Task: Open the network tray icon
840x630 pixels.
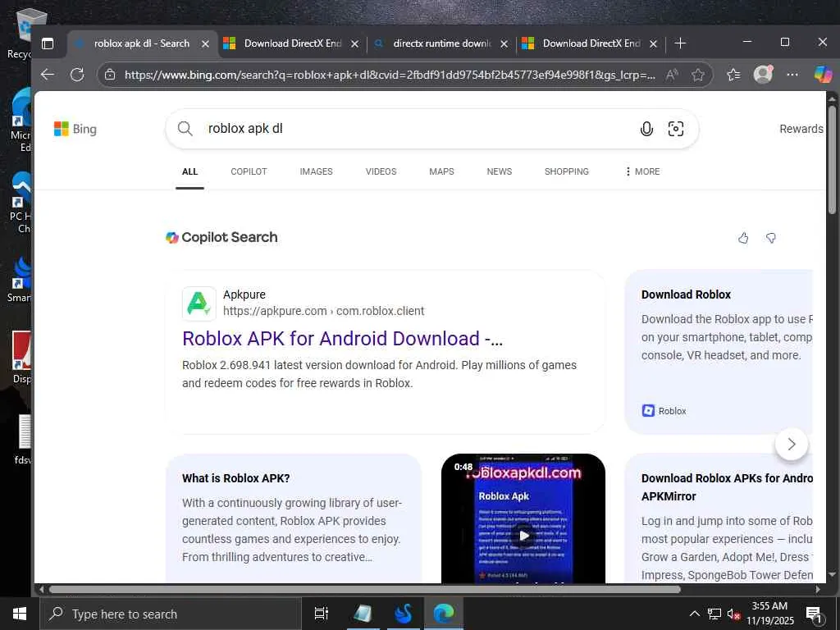Action: pos(714,614)
